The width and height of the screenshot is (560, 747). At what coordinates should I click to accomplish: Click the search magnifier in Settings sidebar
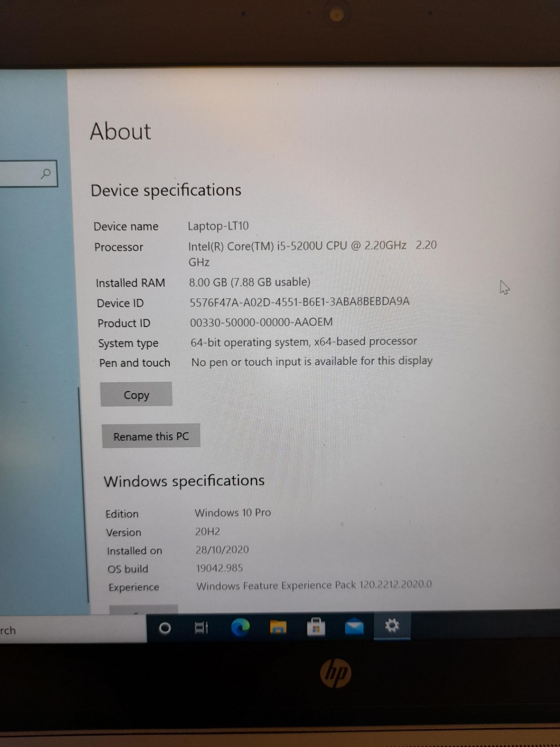(46, 174)
